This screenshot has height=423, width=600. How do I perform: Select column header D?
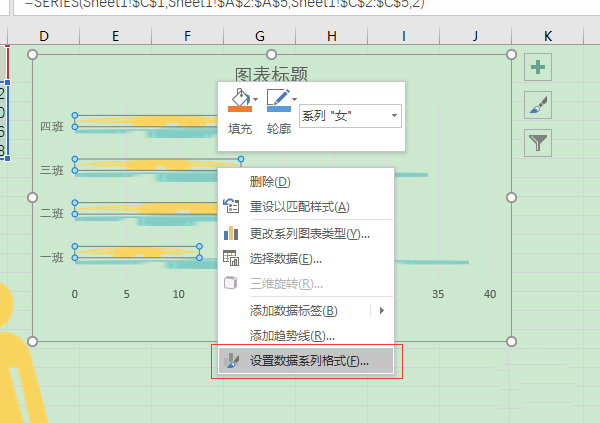tap(44, 36)
